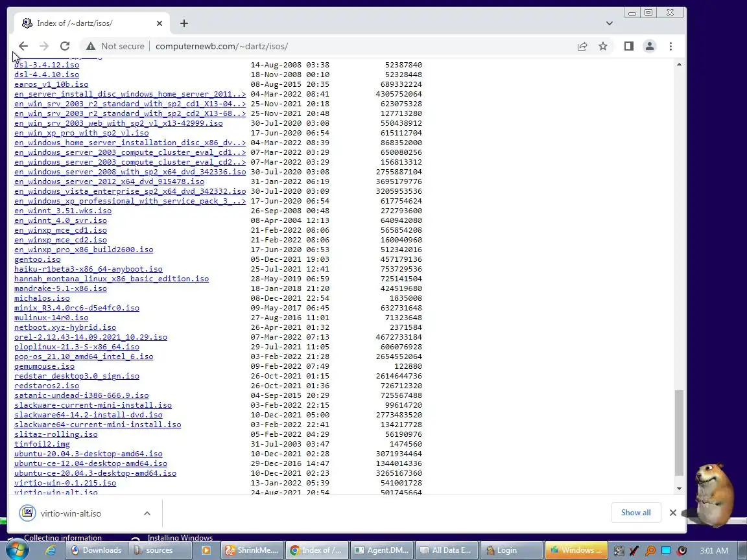Click the taskbar clock showing 3:01 AM
The height and width of the screenshot is (560, 747).
714,551
